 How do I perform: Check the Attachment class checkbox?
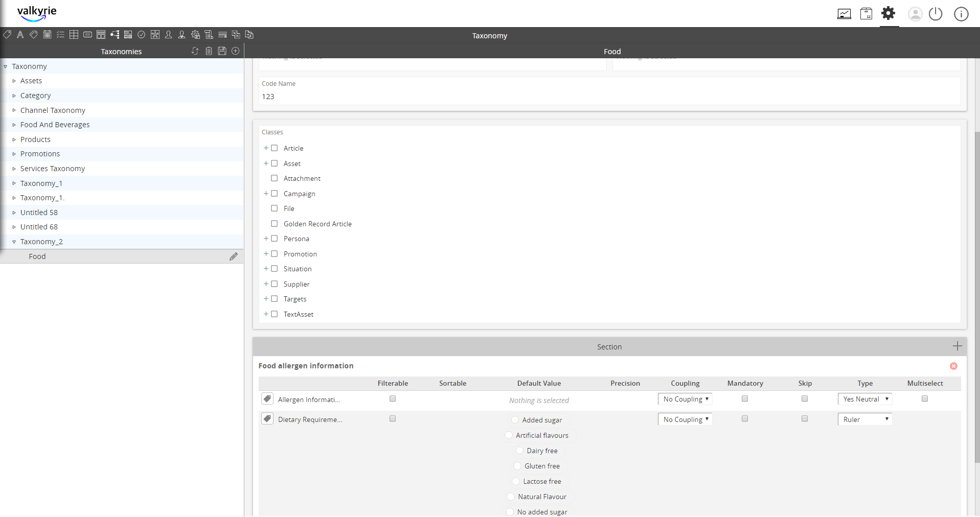tap(275, 178)
